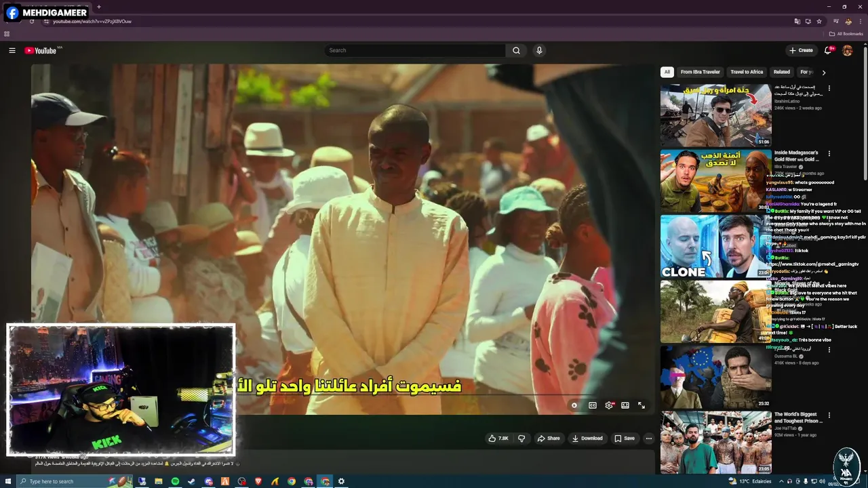The image size is (868, 488).
Task: Open the 25:32 Europe flag video thumbnail
Action: [715, 377]
